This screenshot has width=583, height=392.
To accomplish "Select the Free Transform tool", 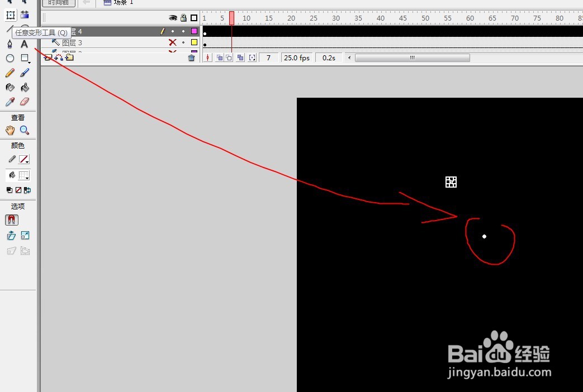I will 11,15.
